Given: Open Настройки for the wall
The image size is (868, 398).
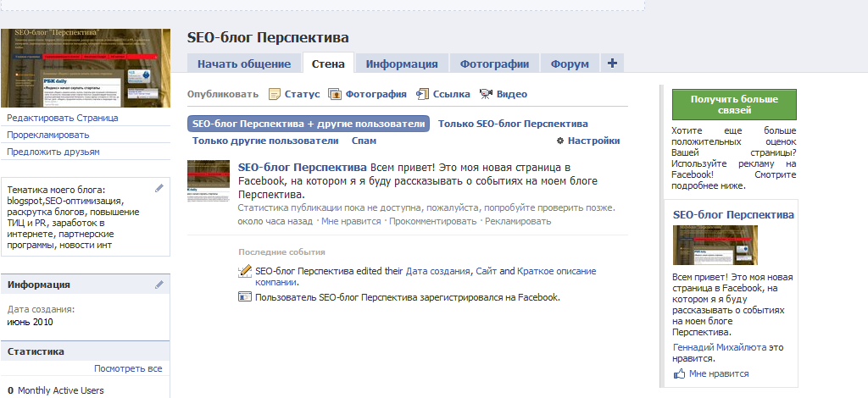Looking at the screenshot, I should [x=594, y=141].
